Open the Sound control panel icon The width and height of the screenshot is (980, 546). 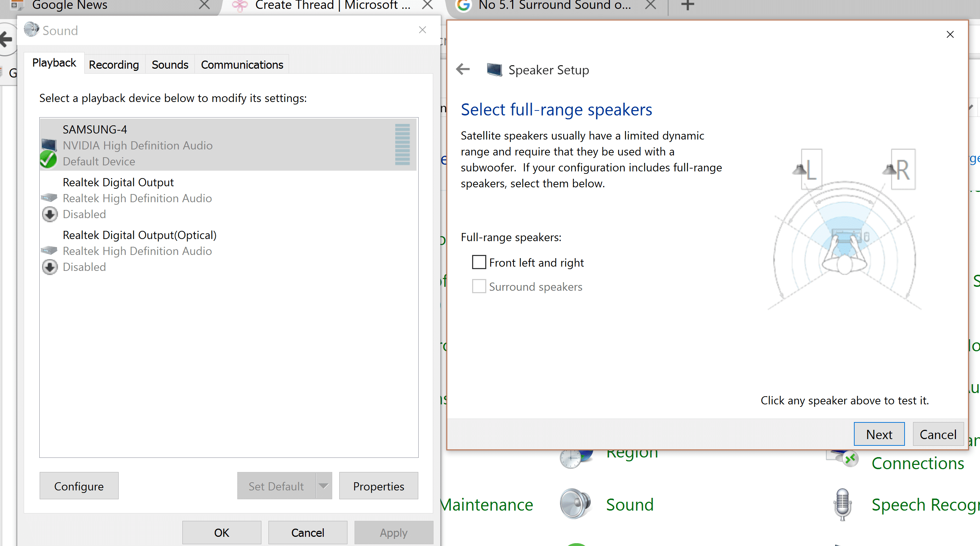(575, 504)
